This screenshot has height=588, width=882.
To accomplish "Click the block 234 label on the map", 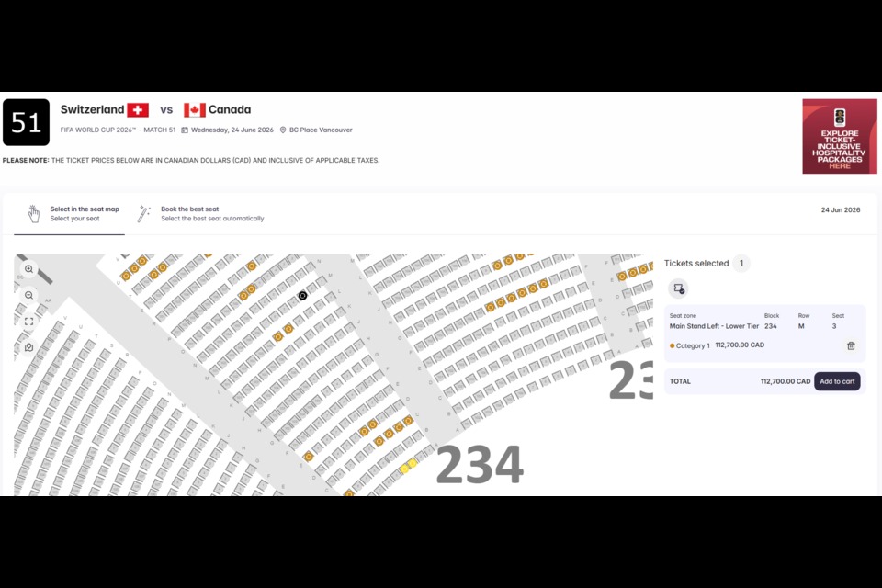I will coord(479,465).
